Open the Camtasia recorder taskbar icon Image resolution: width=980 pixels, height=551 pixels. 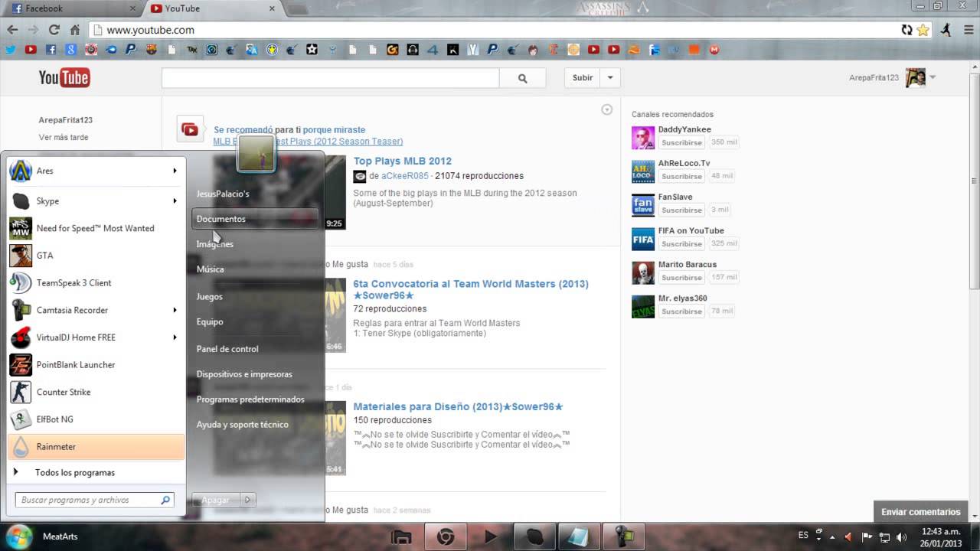pyautogui.click(x=625, y=537)
